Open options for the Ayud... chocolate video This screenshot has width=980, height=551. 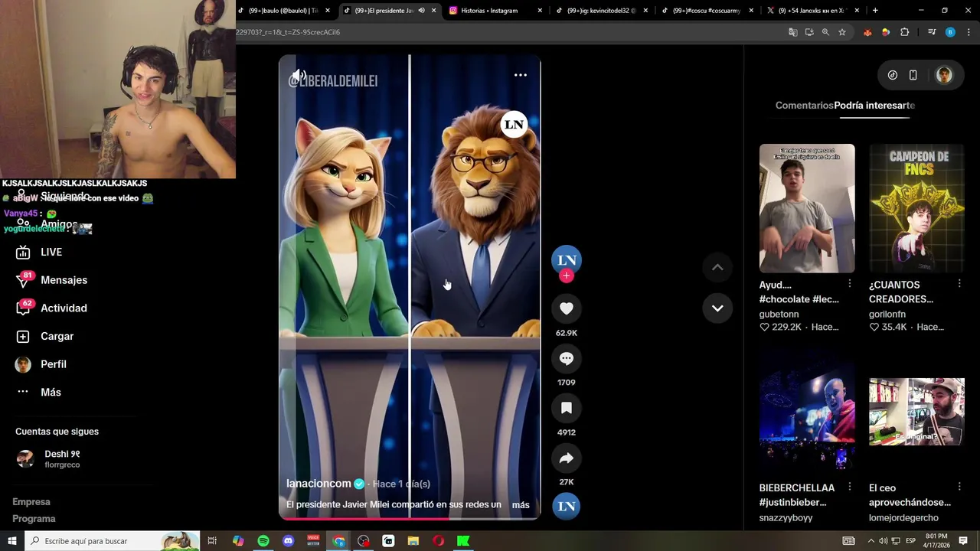tap(849, 284)
